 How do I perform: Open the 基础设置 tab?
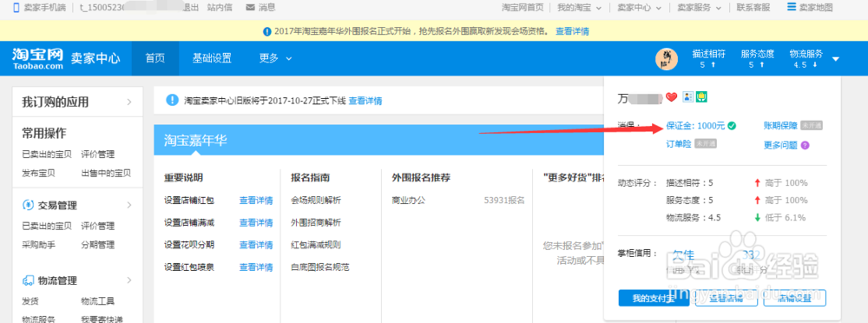212,58
